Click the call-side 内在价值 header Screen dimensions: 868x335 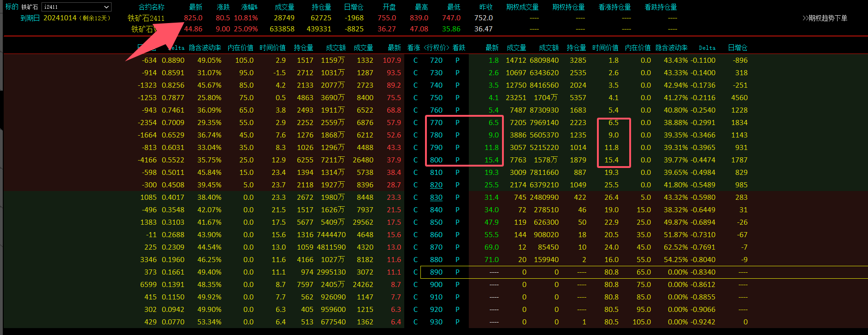point(240,48)
